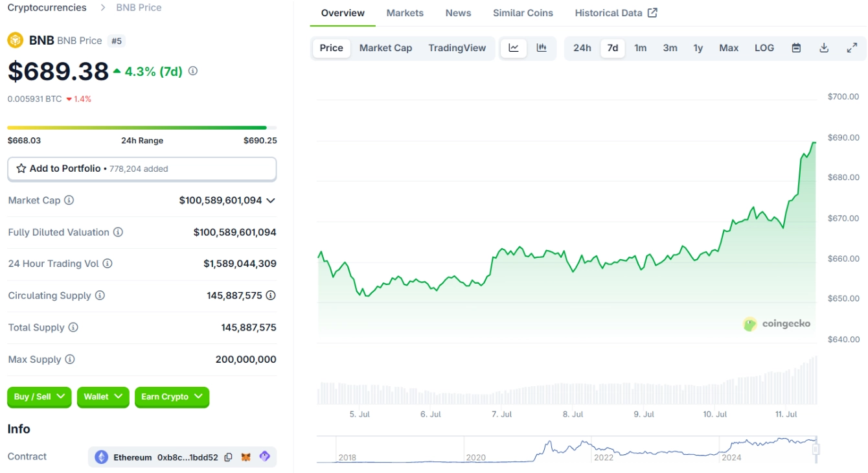Viewport: 868px width, 473px height.
Task: Click the Max Supply info icon
Action: coord(69,359)
